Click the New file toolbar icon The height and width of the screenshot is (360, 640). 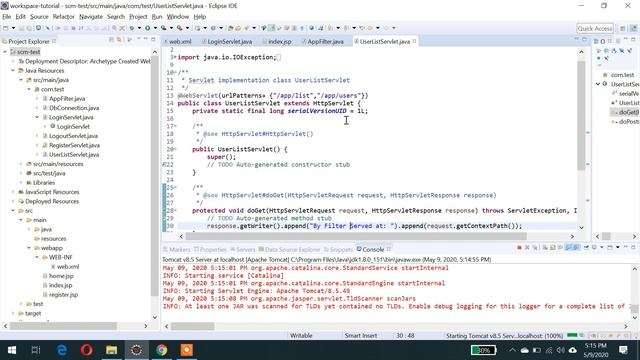(5, 28)
